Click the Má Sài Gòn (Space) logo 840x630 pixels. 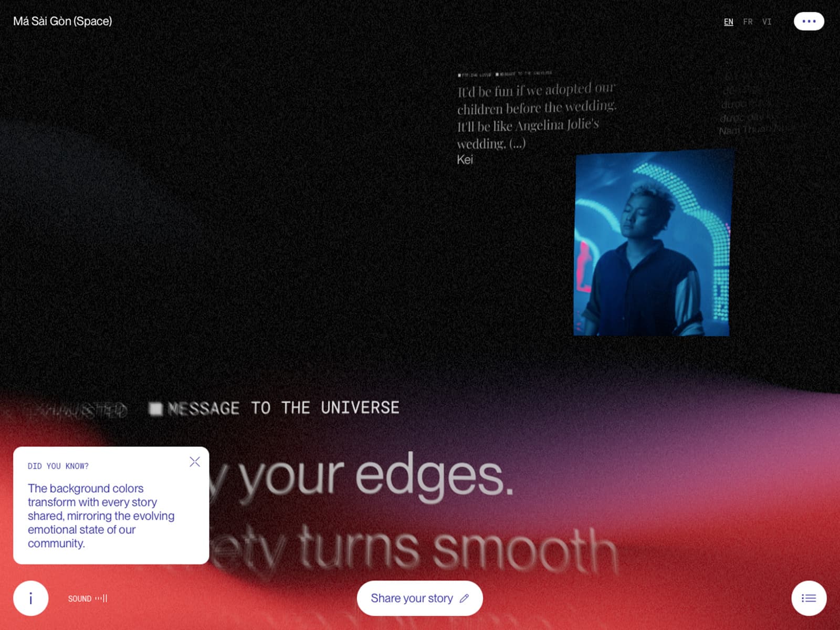(62, 21)
